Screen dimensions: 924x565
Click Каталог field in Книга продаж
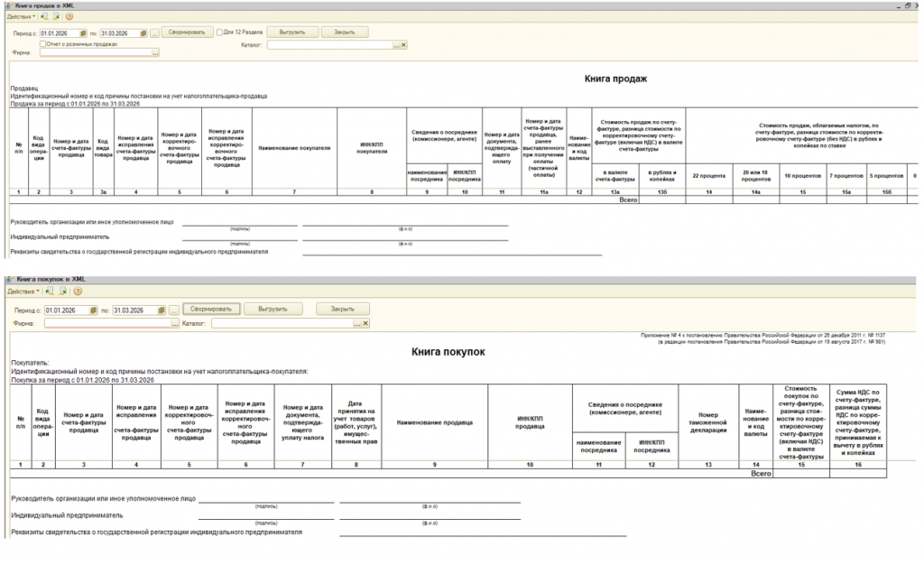(330, 45)
